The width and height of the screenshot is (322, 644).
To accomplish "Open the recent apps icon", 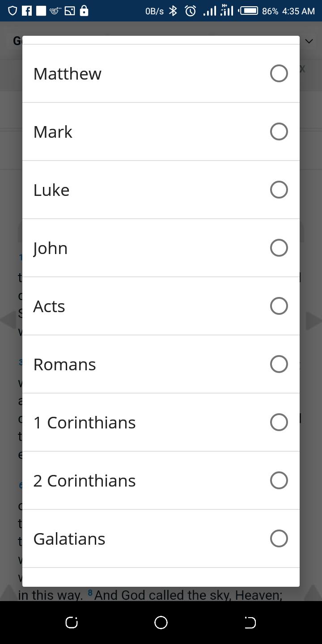I will (x=72, y=622).
